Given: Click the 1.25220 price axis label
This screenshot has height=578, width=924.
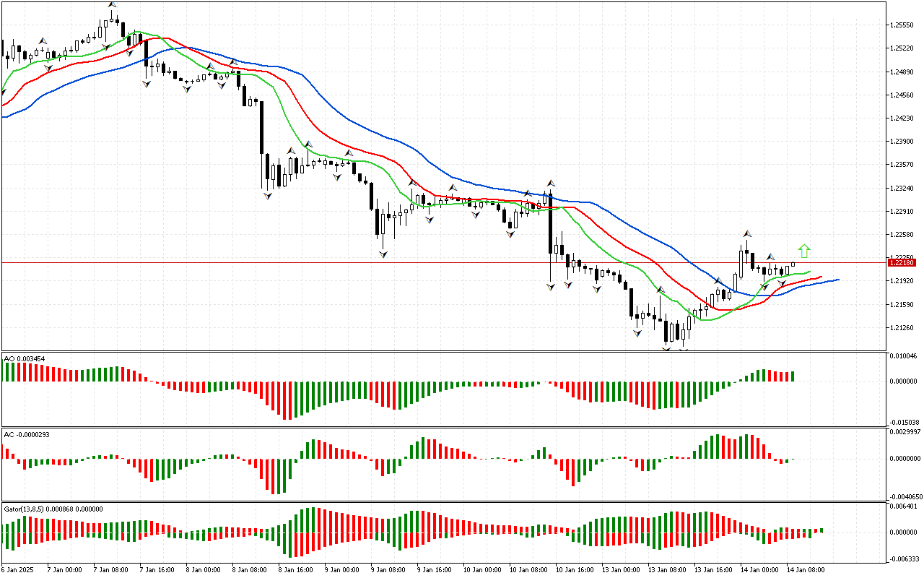Looking at the screenshot, I should click(x=903, y=48).
